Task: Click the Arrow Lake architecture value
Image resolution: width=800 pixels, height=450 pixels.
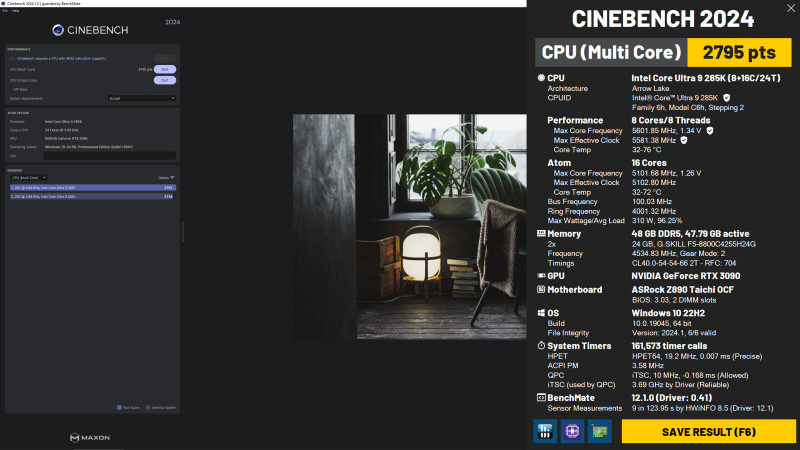Action: [651, 88]
